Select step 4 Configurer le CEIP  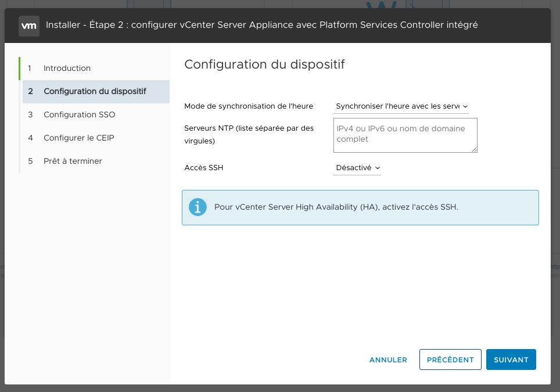95,138
